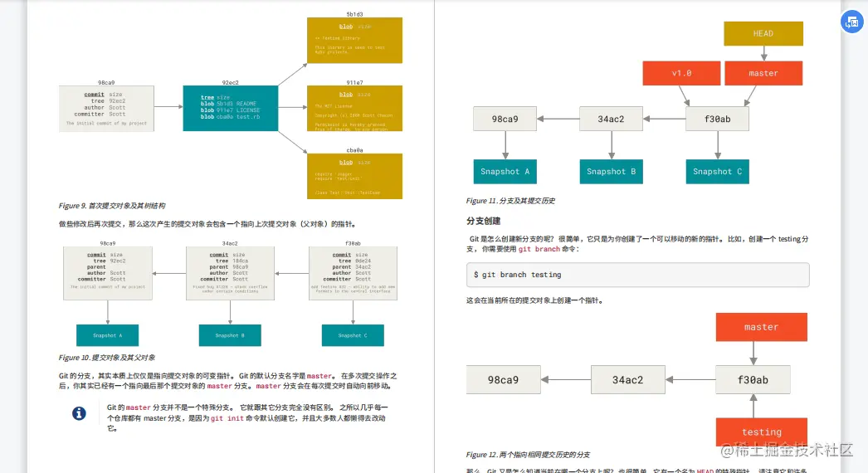Viewport: 868px width, 473px height.
Task: Select the red master box in Figure 12
Action: (x=761, y=327)
